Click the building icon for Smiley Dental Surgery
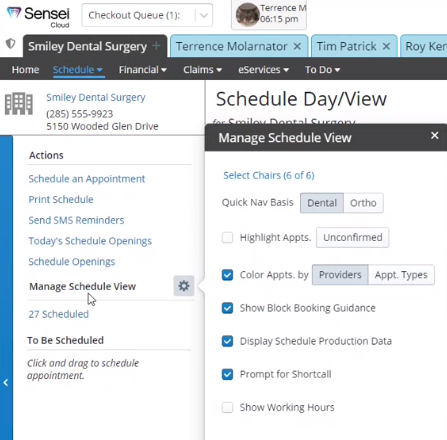The image size is (447, 440). coord(19,104)
